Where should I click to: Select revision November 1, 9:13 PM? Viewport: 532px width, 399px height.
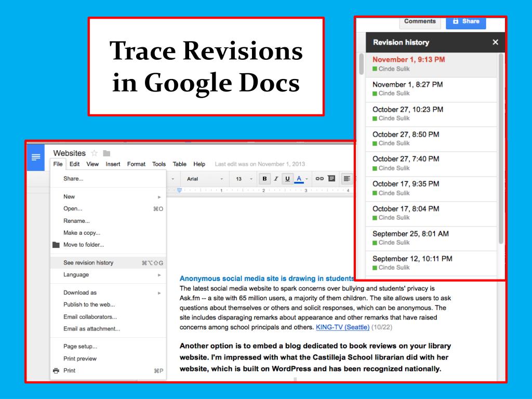(x=431, y=64)
